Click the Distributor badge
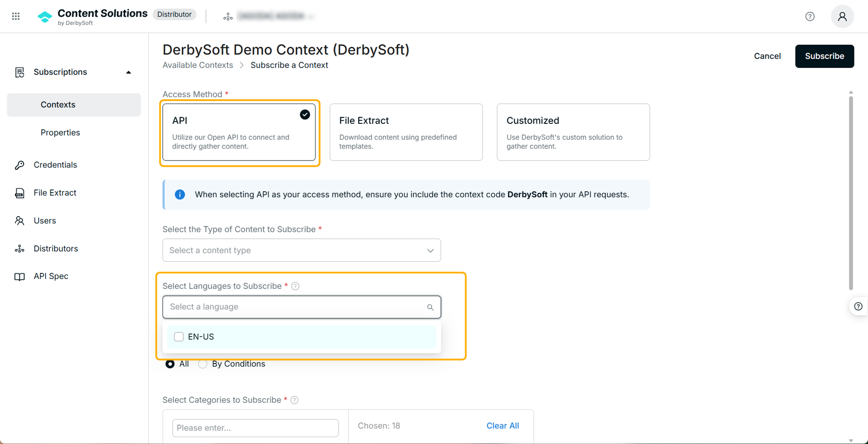The height and width of the screenshot is (444, 868). [175, 14]
